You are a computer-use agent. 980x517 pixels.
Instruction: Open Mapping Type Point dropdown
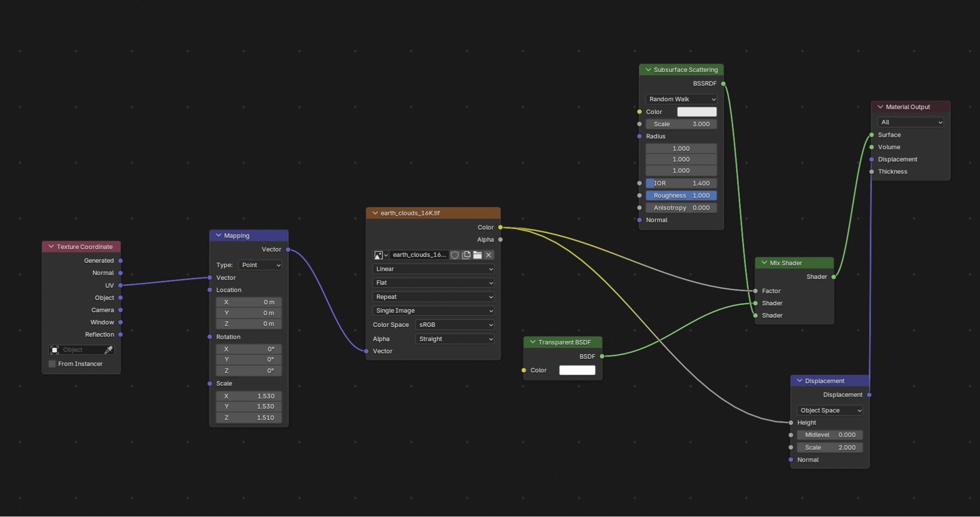click(260, 265)
